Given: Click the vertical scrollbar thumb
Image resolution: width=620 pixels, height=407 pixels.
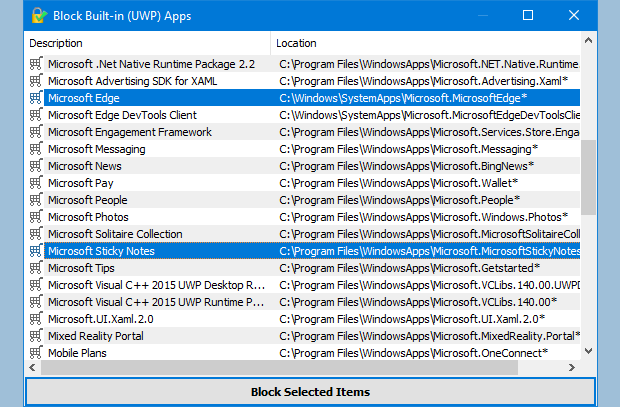Looking at the screenshot, I should [x=588, y=177].
